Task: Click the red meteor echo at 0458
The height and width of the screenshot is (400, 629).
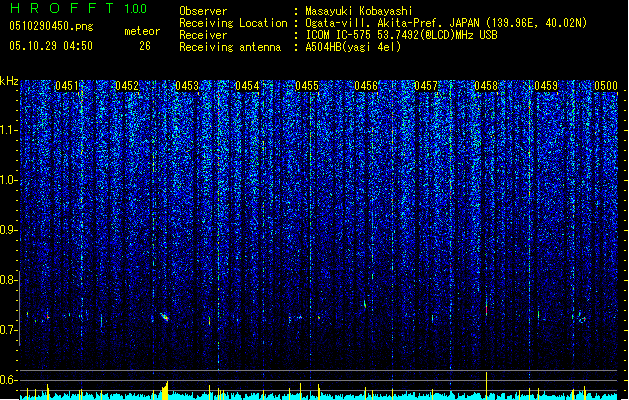Action: pyautogui.click(x=487, y=309)
